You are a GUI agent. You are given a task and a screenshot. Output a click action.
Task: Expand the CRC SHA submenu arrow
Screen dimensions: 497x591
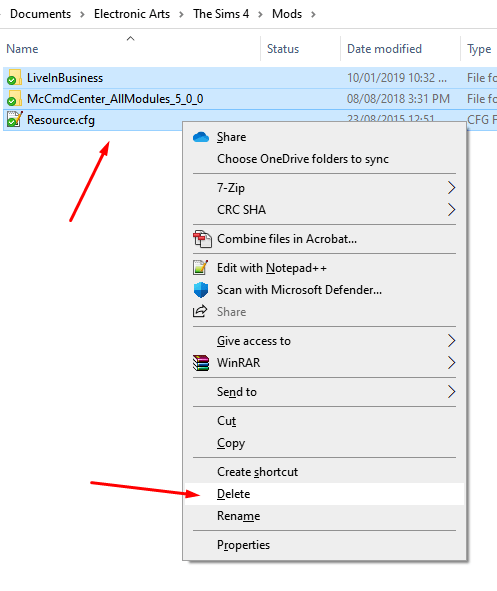coord(451,210)
